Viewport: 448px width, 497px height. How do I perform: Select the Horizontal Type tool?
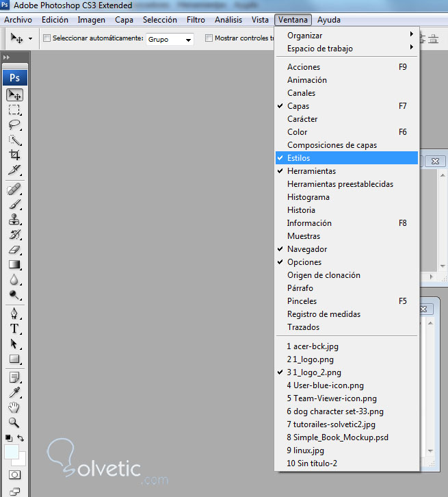click(x=14, y=329)
